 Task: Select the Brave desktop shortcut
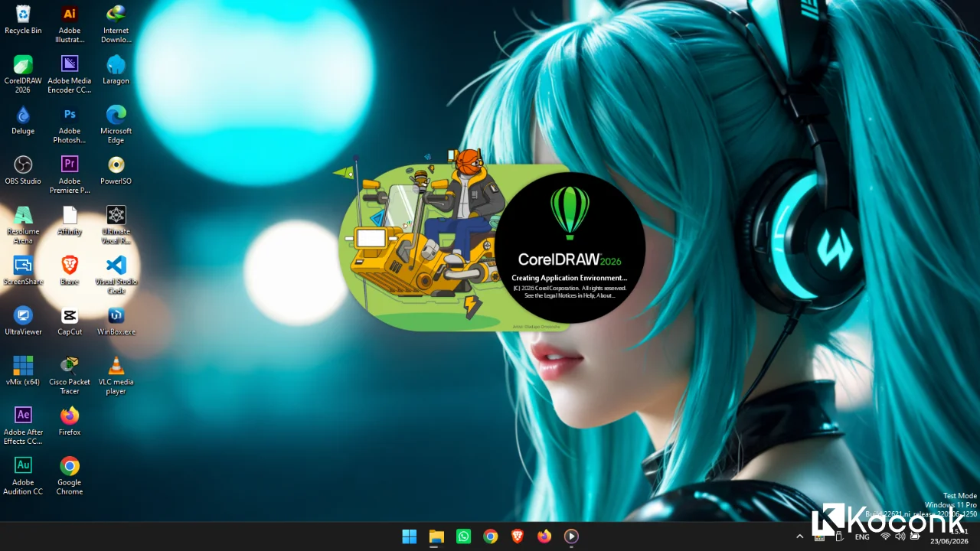point(70,271)
